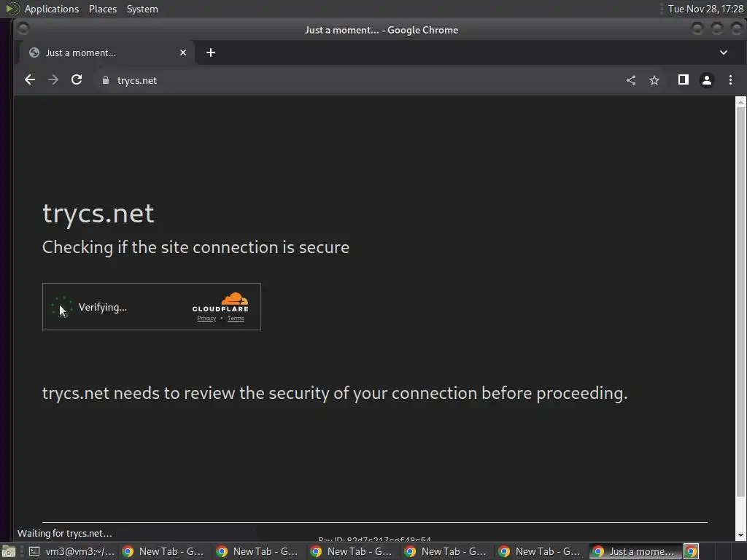Close the 'Just a moment...' tab
The height and width of the screenshot is (560, 747).
tap(183, 52)
